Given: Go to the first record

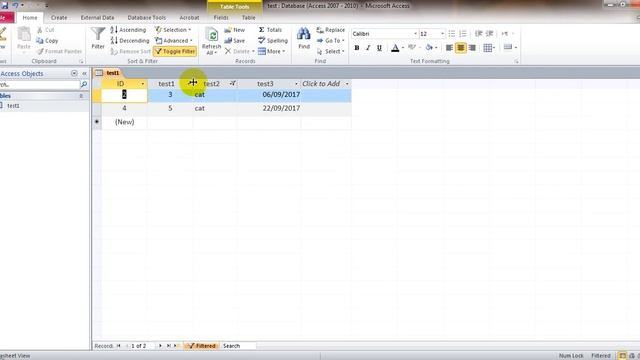Looking at the screenshot, I should point(119,346).
